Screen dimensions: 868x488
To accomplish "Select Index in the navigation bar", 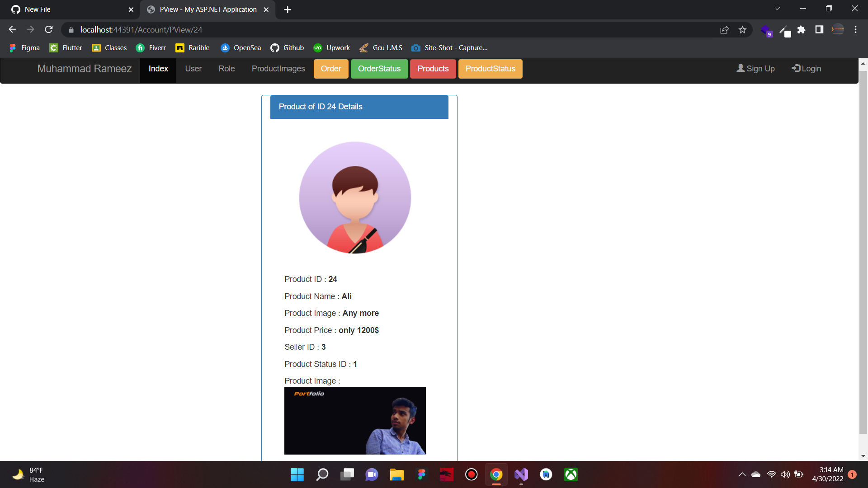I will tap(158, 69).
